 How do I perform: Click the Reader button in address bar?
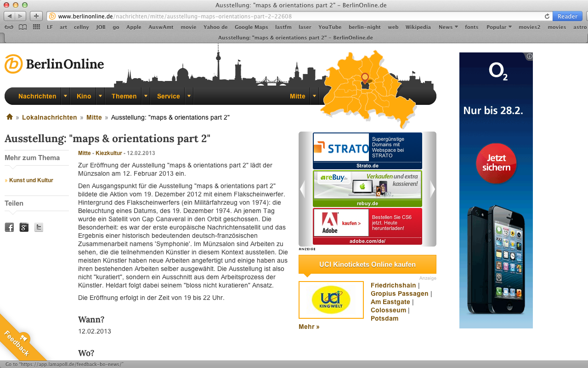click(567, 16)
